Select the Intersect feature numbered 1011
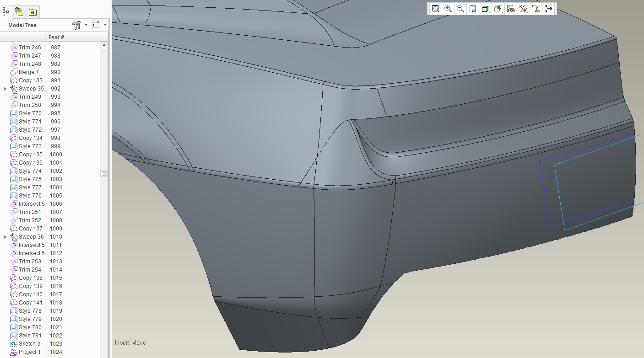Viewport: 644px width, 358px height. click(x=32, y=245)
